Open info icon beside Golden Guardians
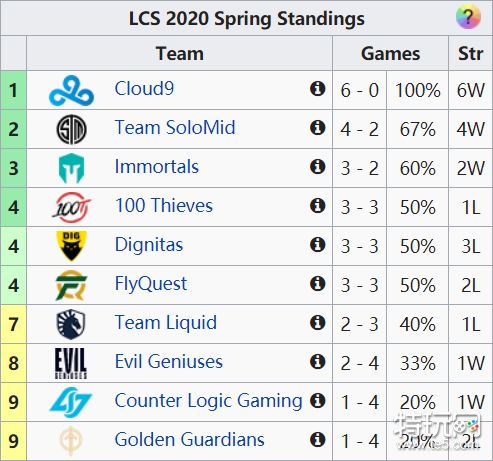This screenshot has width=493, height=461. [x=317, y=440]
